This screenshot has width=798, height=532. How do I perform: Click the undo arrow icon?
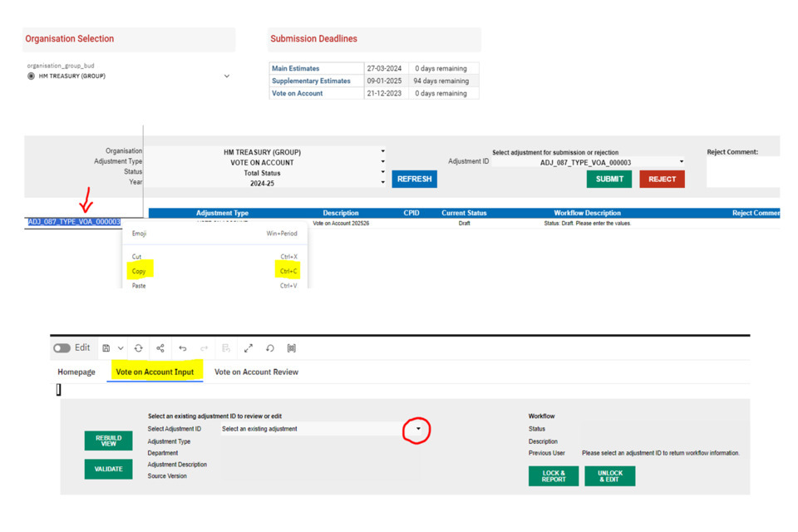(183, 348)
